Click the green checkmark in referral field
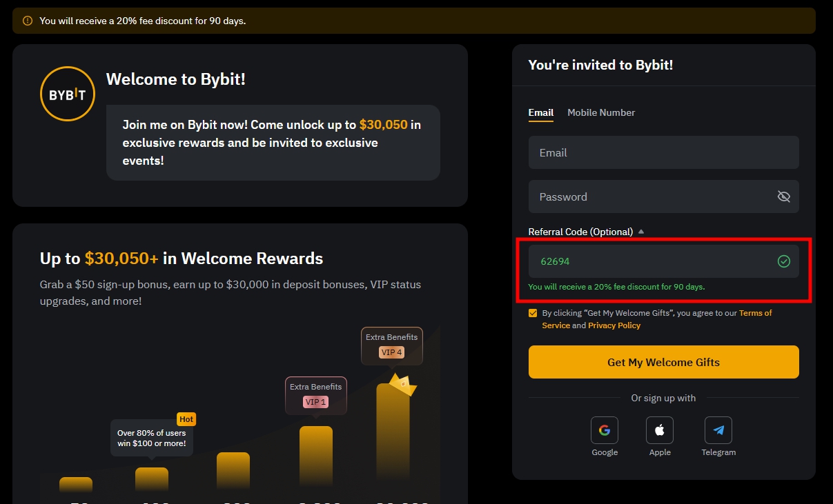 coord(784,261)
